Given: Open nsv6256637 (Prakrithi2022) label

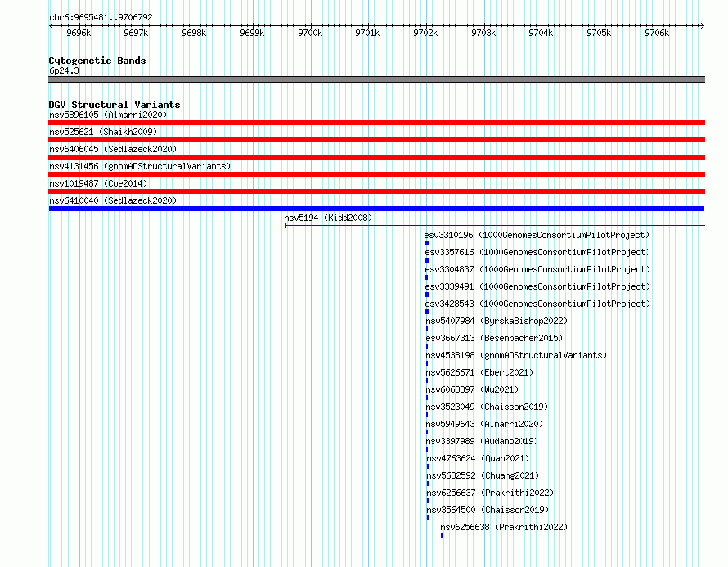Looking at the screenshot, I should tap(490, 493).
